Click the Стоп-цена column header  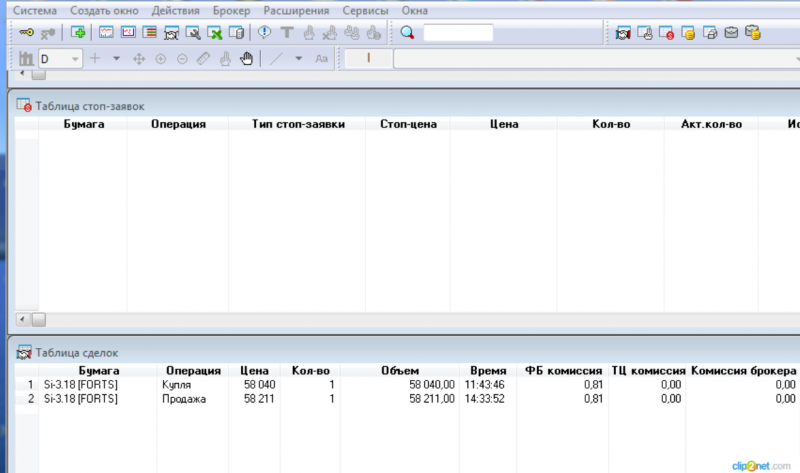[408, 124]
